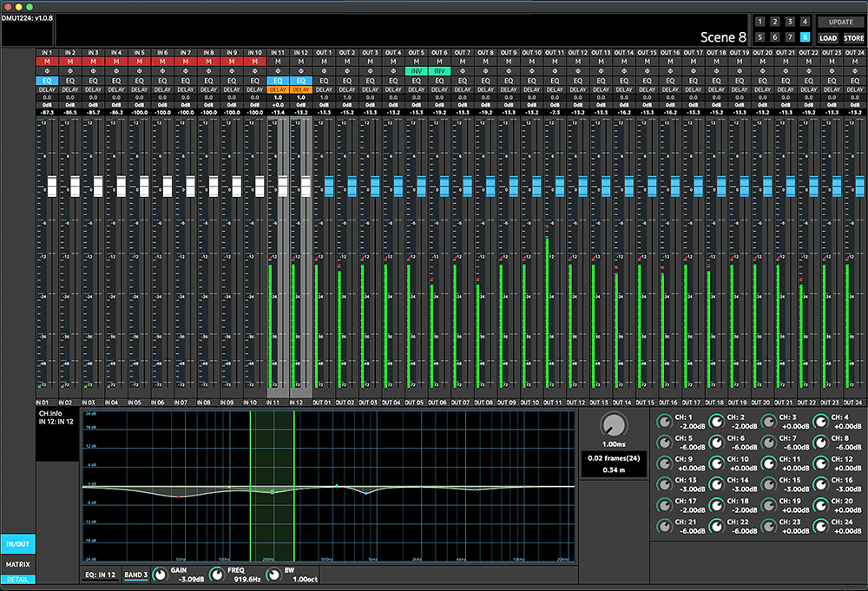Select scene slot 3

[x=789, y=21]
